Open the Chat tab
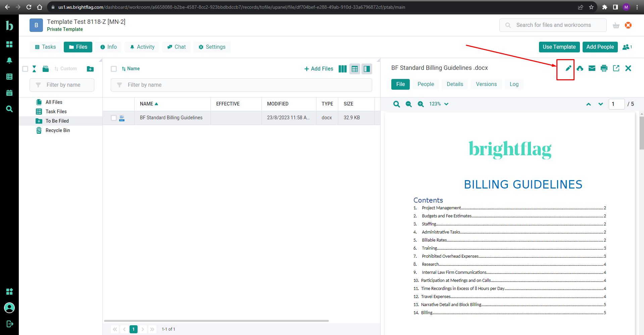The width and height of the screenshot is (644, 335). [177, 47]
